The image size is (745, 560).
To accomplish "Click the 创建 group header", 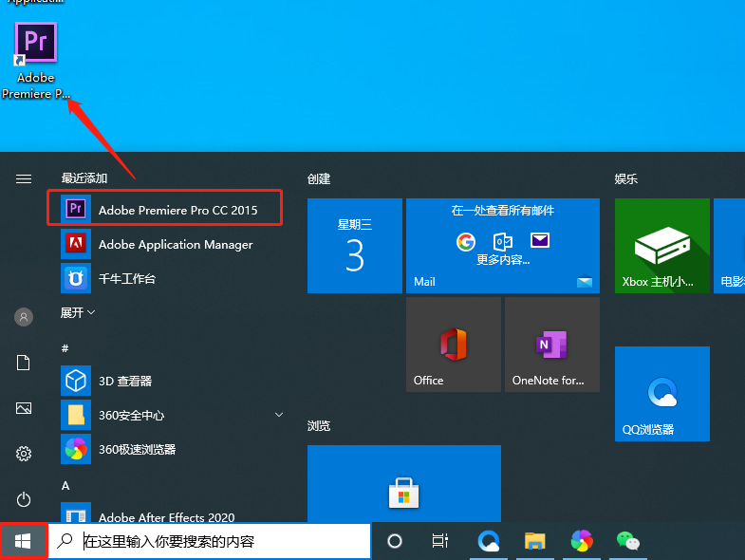I will pyautogui.click(x=319, y=178).
